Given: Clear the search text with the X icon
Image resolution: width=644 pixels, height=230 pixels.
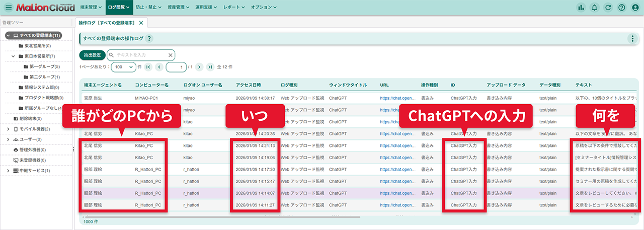Looking at the screenshot, I should tap(171, 55).
